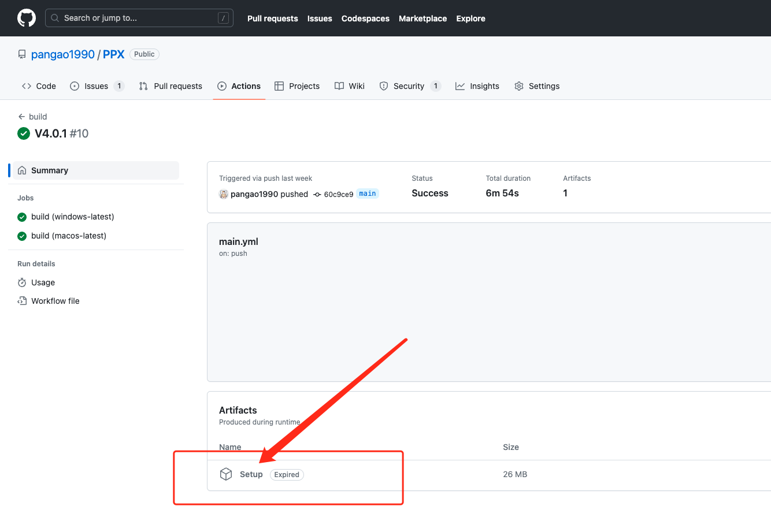Click the Workflow file code icon
Image resolution: width=771 pixels, height=532 pixels.
point(22,301)
